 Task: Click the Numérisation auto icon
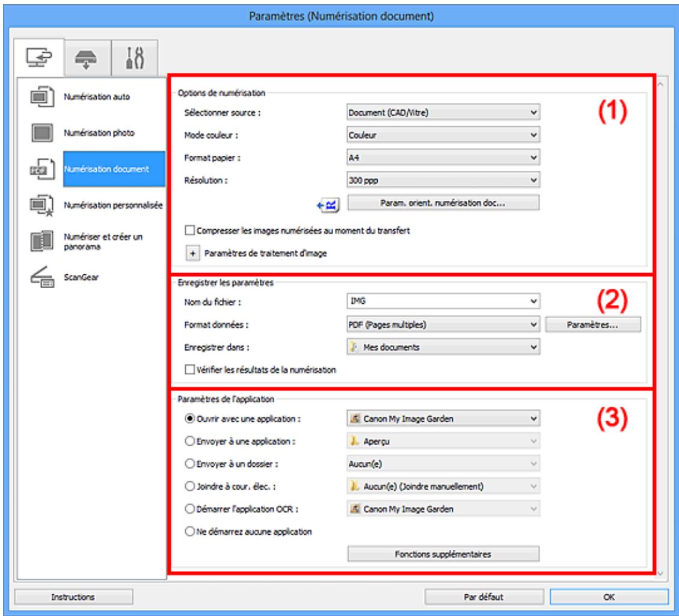point(42,96)
